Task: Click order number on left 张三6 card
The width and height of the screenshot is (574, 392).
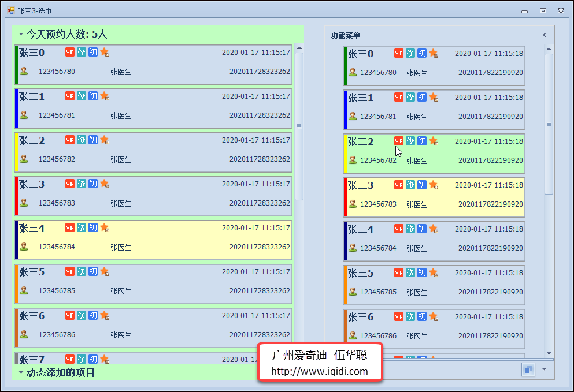Action: tap(260, 335)
